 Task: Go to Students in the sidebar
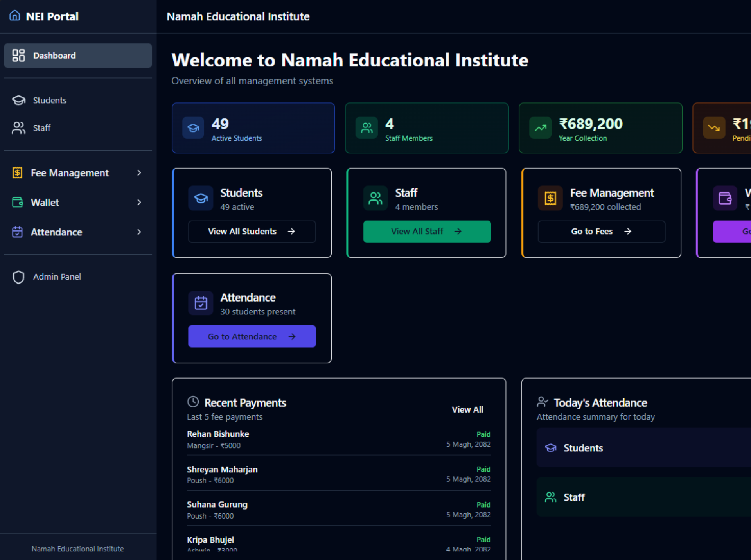[50, 101]
